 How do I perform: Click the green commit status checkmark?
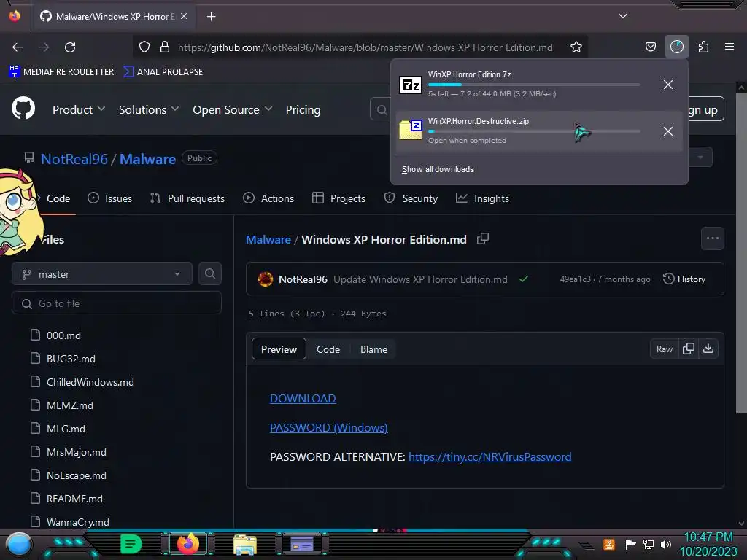click(524, 279)
